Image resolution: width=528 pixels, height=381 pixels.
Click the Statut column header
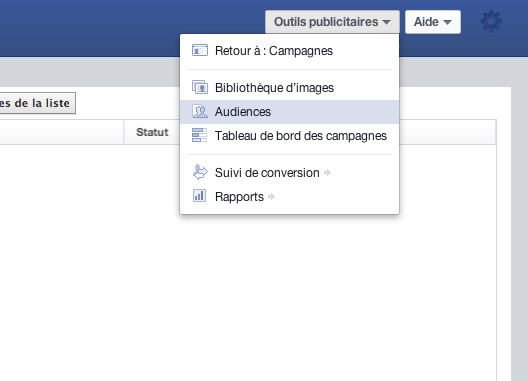click(x=152, y=132)
